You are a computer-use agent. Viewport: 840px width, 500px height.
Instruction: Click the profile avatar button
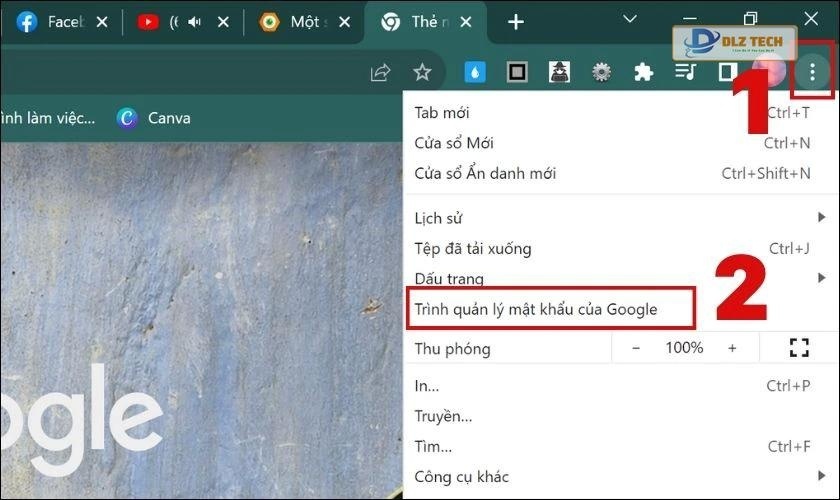tap(769, 72)
